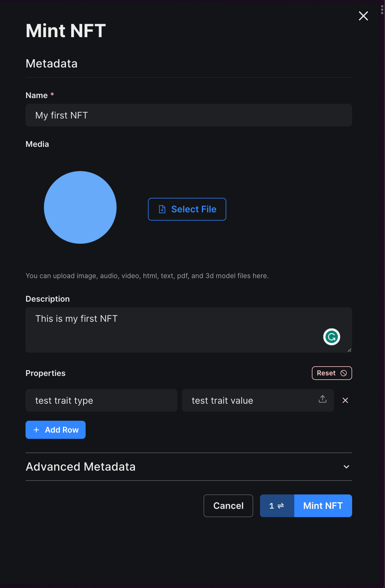Click the swap arrows icon next to quantity
This screenshot has height=588, width=385.
pos(281,505)
